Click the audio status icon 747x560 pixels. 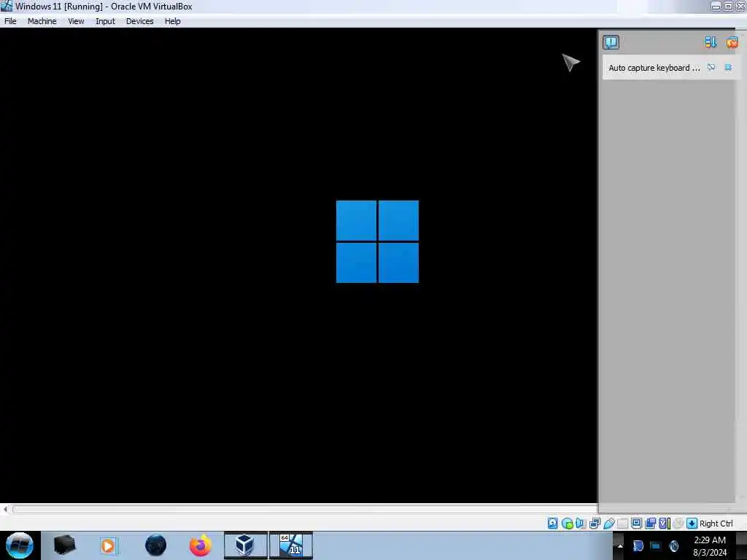click(580, 524)
